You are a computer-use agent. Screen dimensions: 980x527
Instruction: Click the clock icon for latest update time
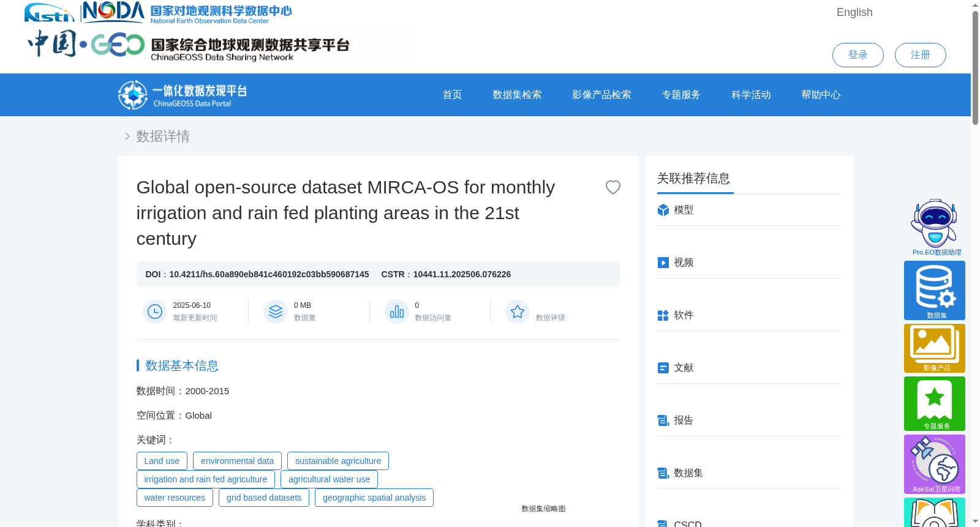(x=155, y=312)
